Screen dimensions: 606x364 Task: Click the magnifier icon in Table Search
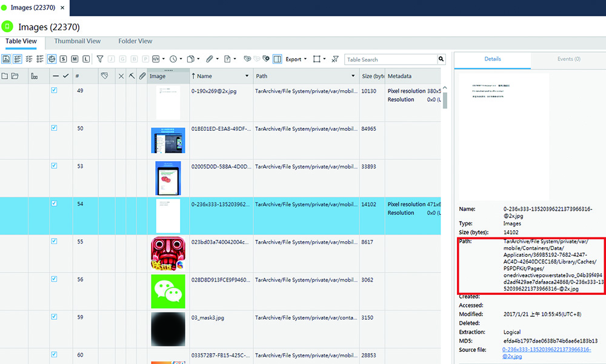(x=441, y=59)
